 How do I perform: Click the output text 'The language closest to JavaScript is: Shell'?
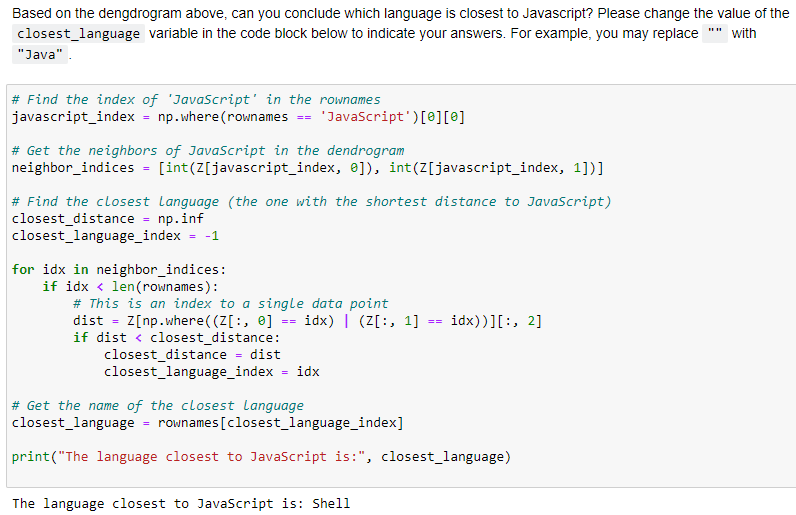(181, 504)
